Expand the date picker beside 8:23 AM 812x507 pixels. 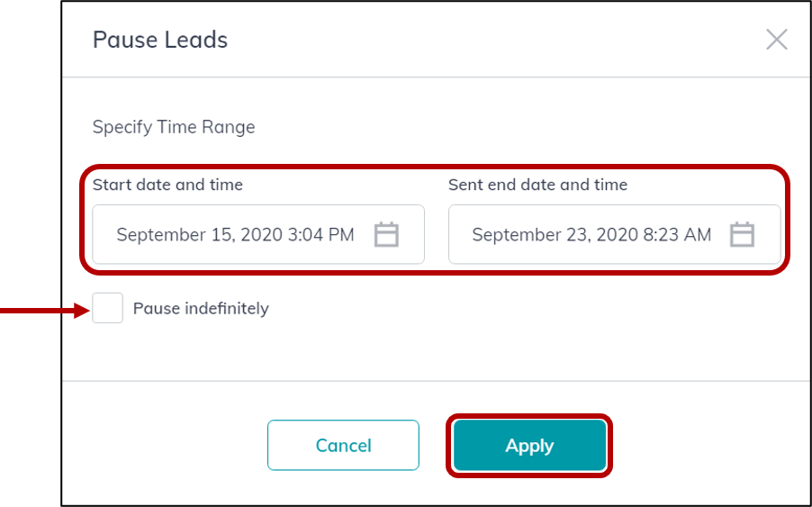click(x=742, y=234)
